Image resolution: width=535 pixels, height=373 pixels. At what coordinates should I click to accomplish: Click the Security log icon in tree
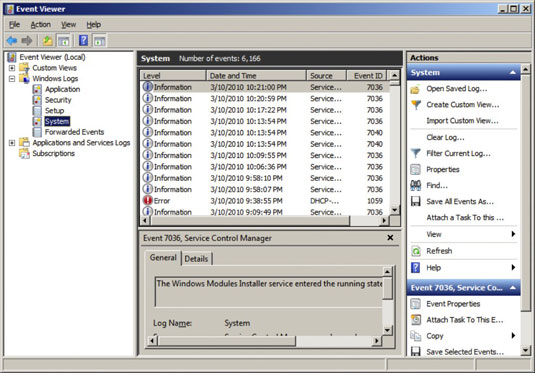point(37,100)
